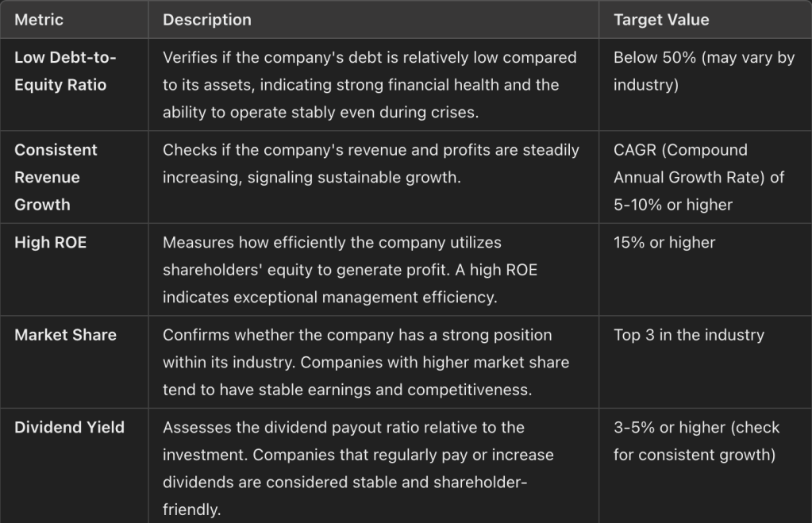
Task: Click the Dividend Yield metric cell
Action: point(69,427)
